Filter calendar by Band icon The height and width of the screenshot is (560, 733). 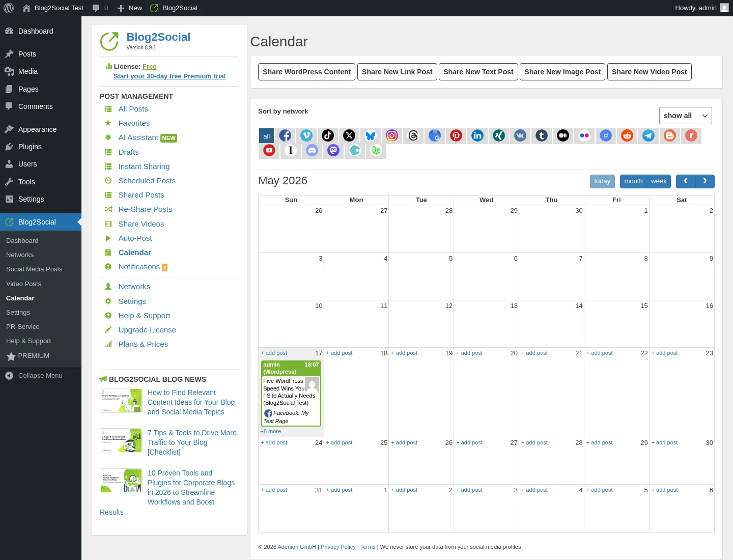(x=376, y=150)
